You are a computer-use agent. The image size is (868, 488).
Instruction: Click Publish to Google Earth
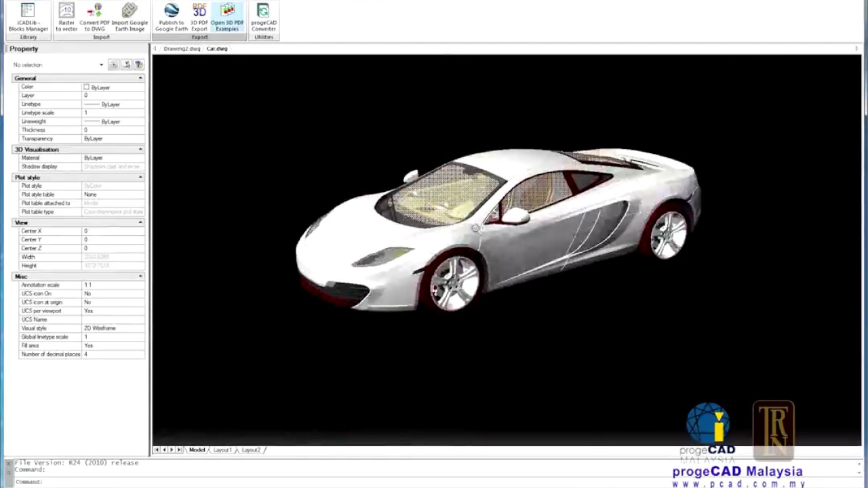point(171,17)
